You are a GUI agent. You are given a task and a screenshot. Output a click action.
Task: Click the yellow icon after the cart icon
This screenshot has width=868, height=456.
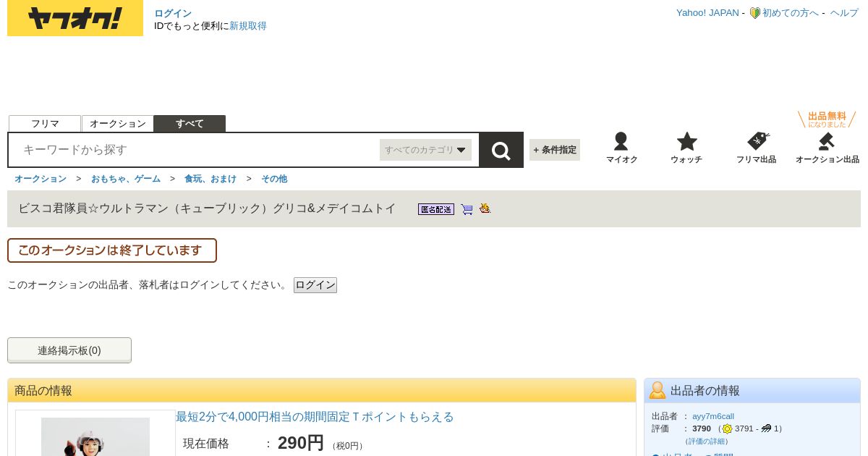[x=485, y=208]
